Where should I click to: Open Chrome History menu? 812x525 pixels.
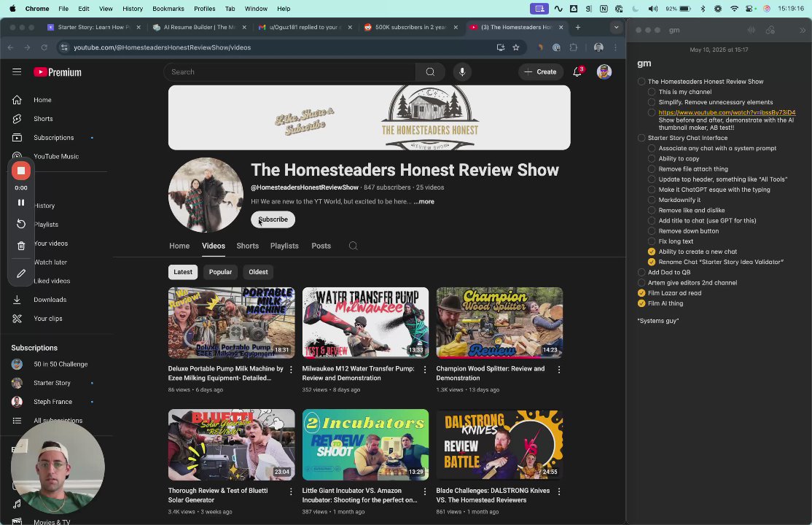[133, 8]
